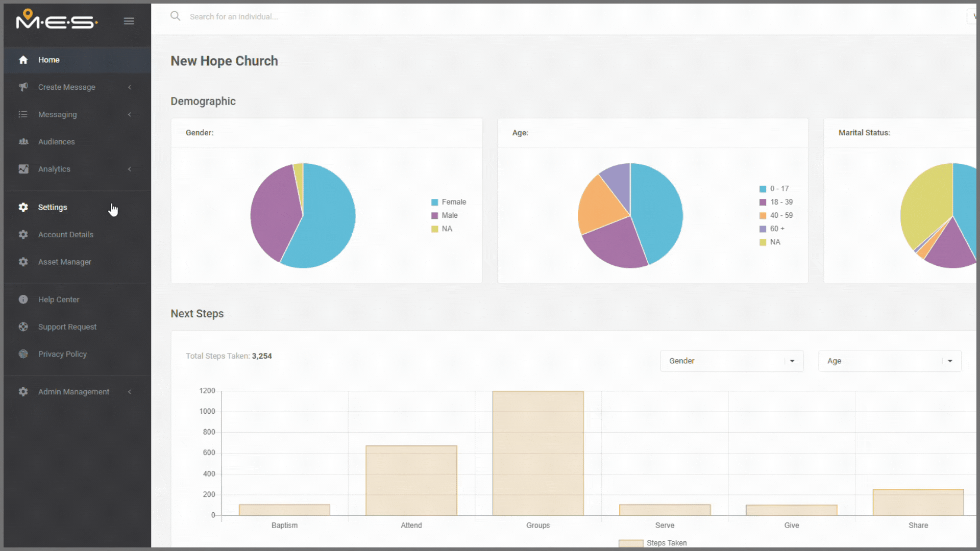Click the Analytics chart icon

click(x=23, y=169)
